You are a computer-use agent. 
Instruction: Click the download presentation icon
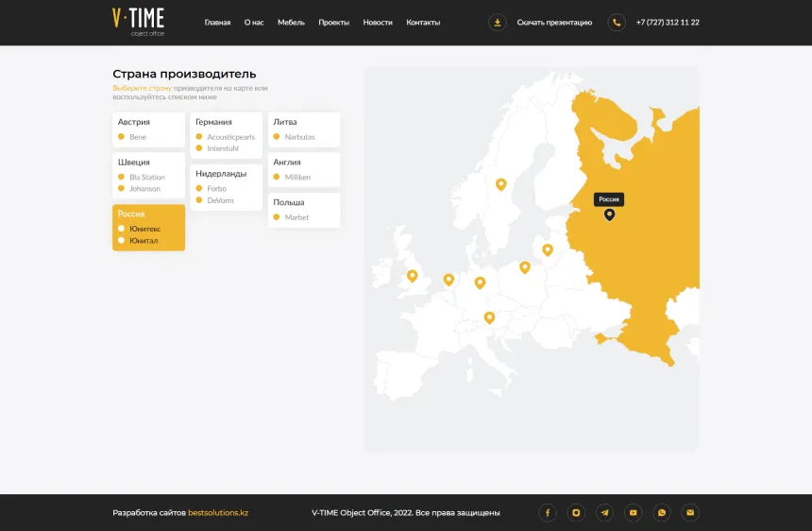point(498,23)
